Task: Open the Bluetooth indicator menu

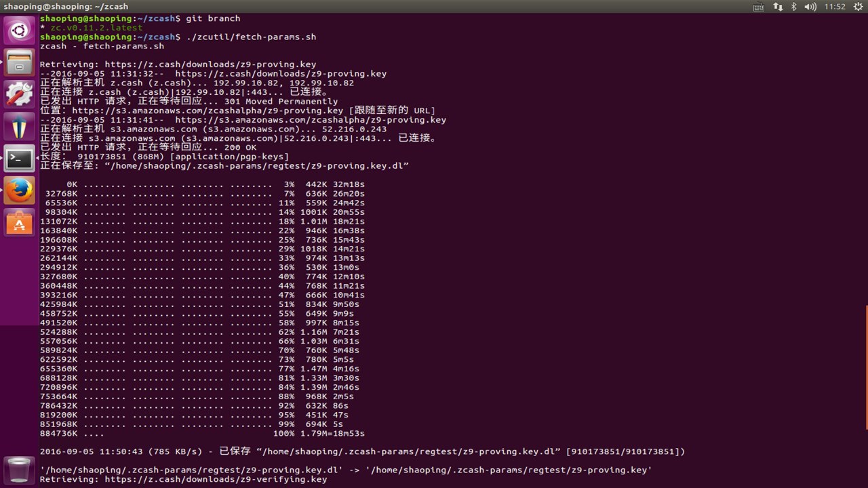Action: pos(793,7)
